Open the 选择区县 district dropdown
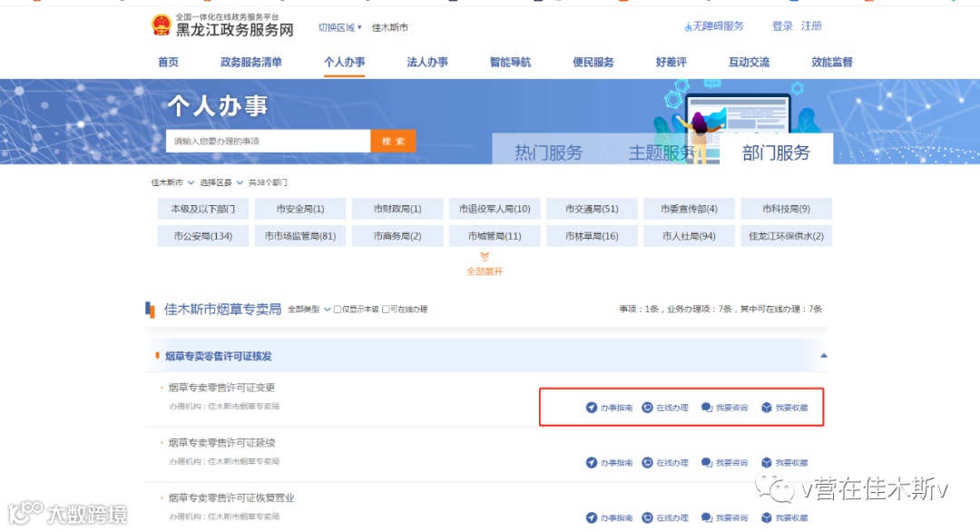The image size is (980, 532). click(221, 182)
